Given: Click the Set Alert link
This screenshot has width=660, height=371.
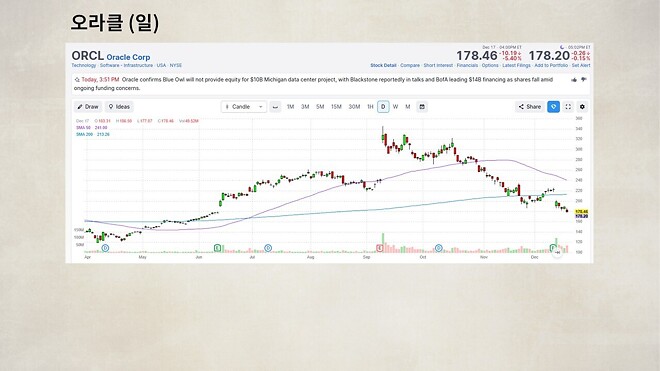Looking at the screenshot, I should point(581,66).
